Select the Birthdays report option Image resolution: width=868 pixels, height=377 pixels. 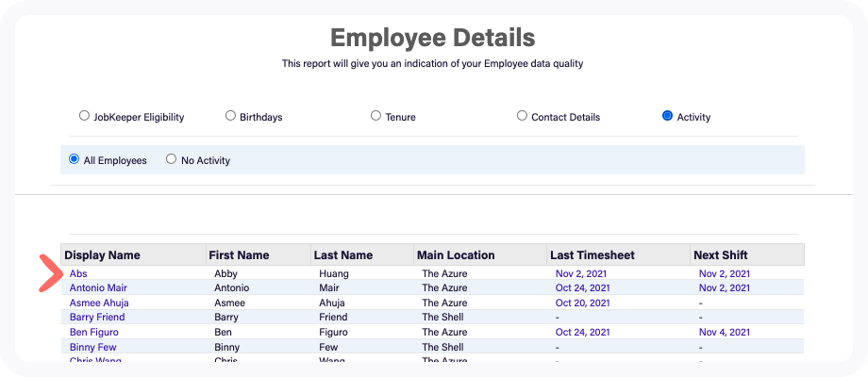[x=230, y=116]
